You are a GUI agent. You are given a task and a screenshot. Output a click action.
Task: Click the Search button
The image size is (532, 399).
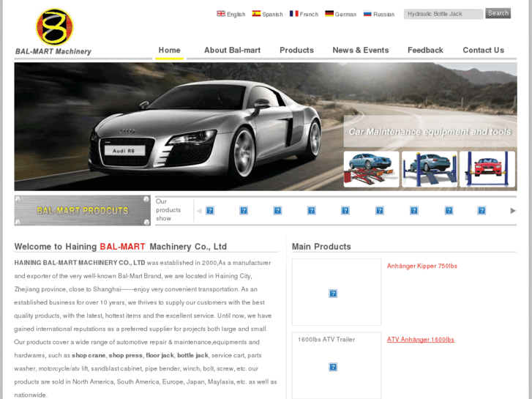tap(498, 13)
